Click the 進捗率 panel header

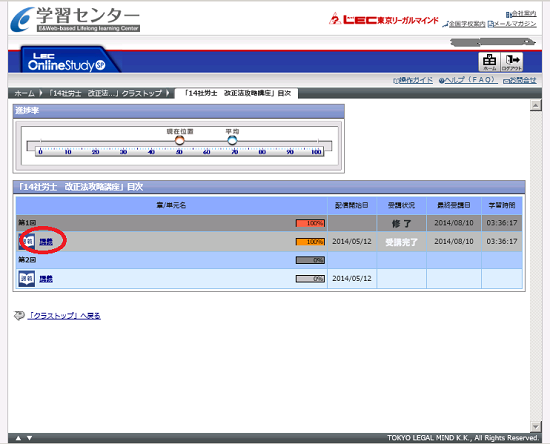point(179,111)
